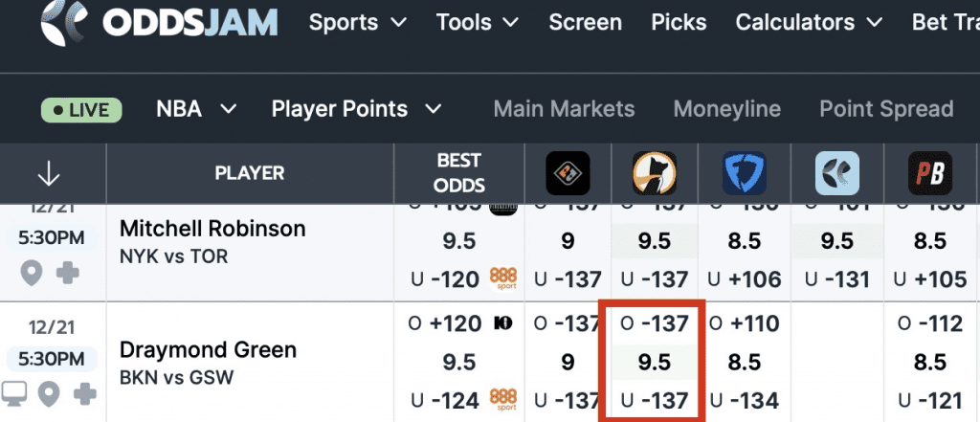Image resolution: width=980 pixels, height=422 pixels.
Task: Click the black-and-orange diamond sportsbook logo
Action: coord(568,173)
